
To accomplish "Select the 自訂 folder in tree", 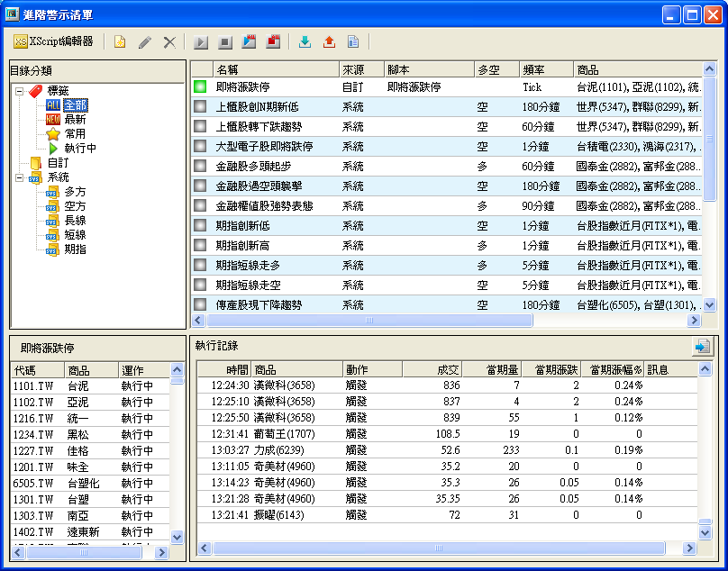I will 58,163.
